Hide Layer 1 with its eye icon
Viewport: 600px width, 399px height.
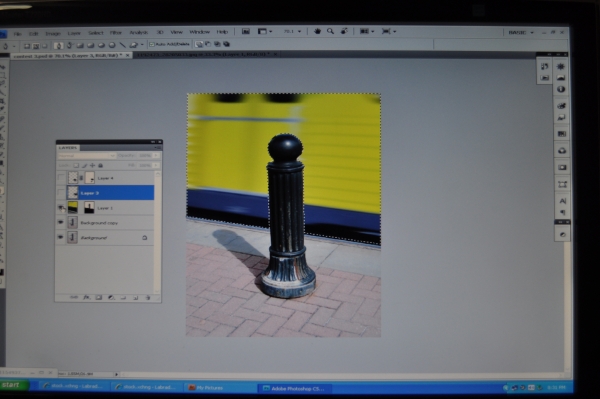pos(60,208)
